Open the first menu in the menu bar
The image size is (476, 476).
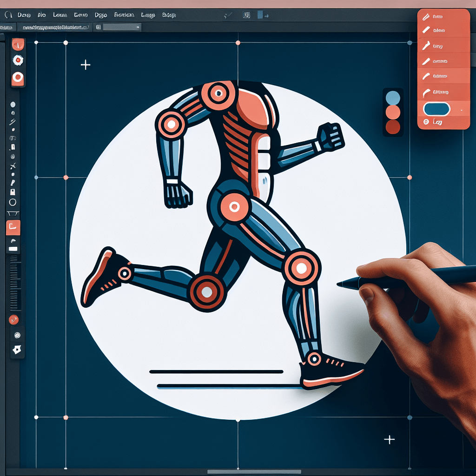point(24,15)
